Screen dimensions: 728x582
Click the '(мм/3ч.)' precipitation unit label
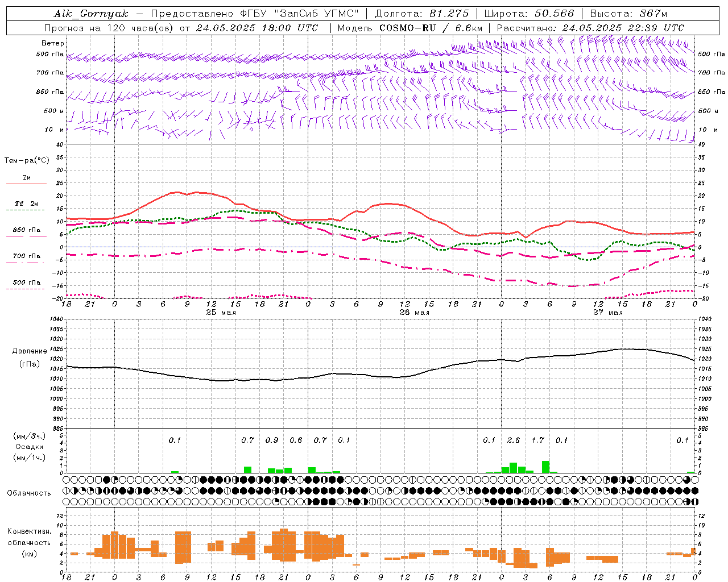(30, 436)
